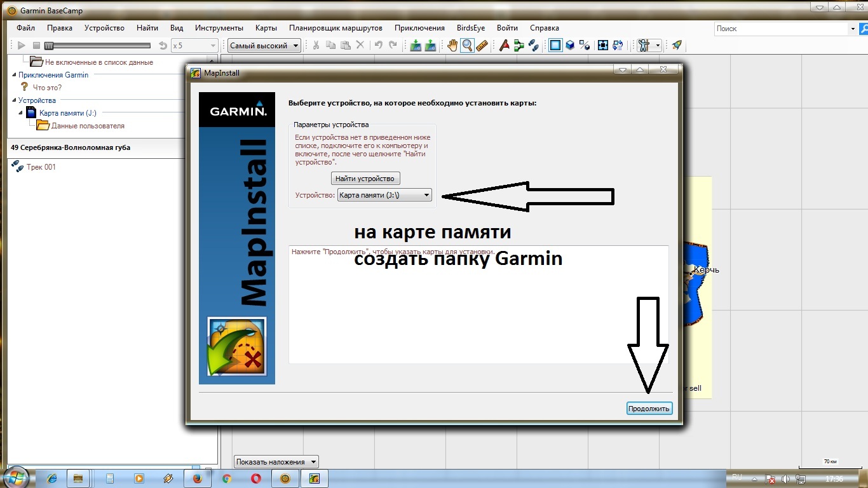This screenshot has width=868, height=488.
Task: Select the Hand pan tool
Action: [x=452, y=46]
